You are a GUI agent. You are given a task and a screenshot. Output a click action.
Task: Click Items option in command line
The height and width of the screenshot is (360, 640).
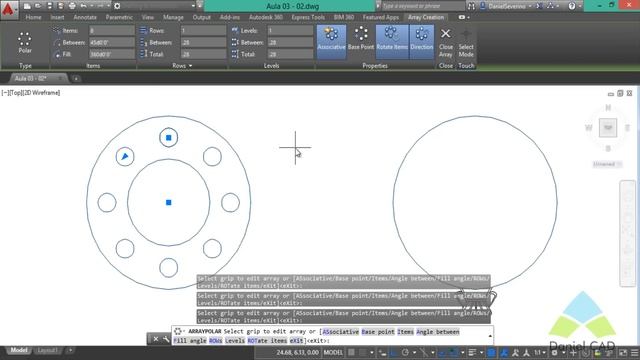405,331
